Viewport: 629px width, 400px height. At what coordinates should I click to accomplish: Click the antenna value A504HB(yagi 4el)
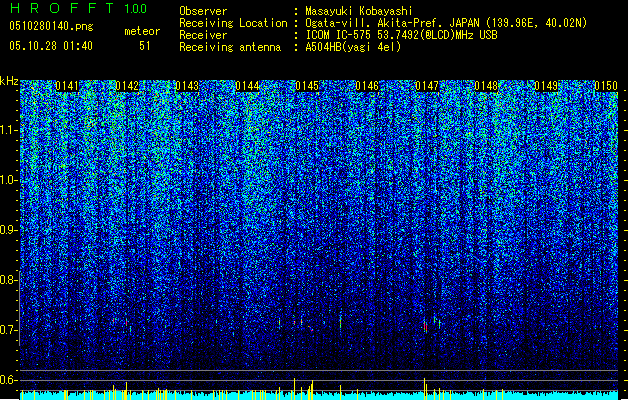tap(353, 47)
